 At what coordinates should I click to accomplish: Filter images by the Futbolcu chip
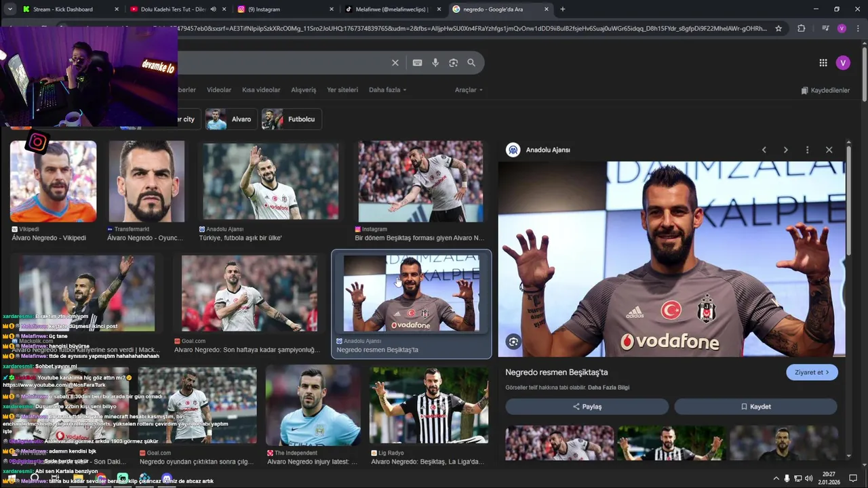point(292,119)
